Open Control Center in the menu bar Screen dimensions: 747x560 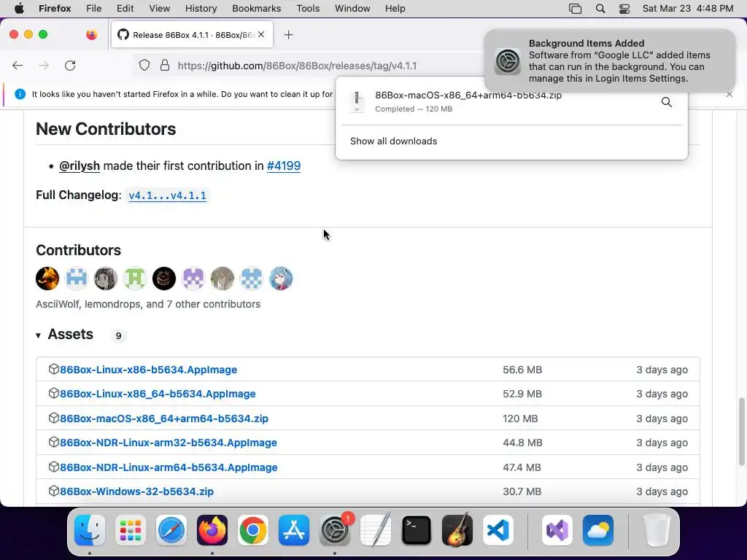(624, 9)
